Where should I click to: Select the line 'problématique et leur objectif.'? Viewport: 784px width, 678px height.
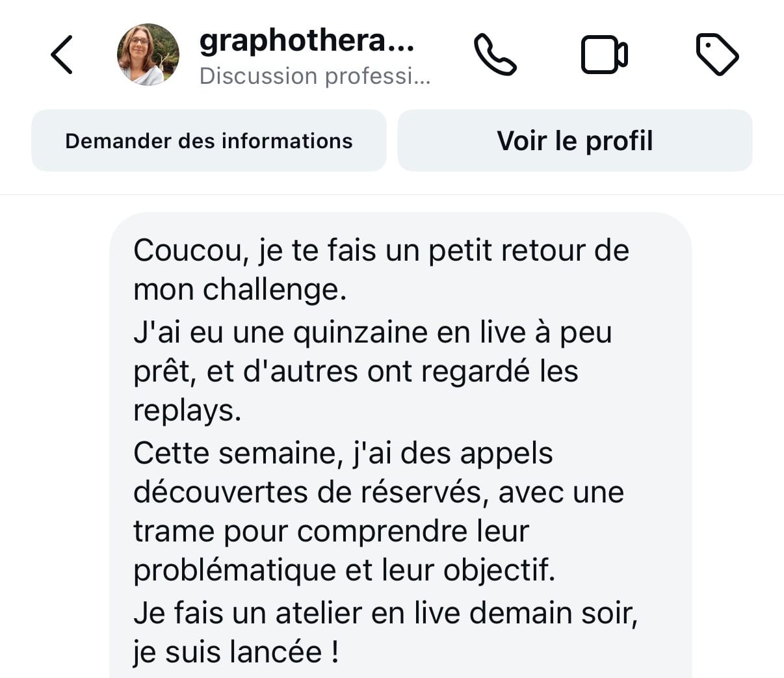pyautogui.click(x=345, y=570)
